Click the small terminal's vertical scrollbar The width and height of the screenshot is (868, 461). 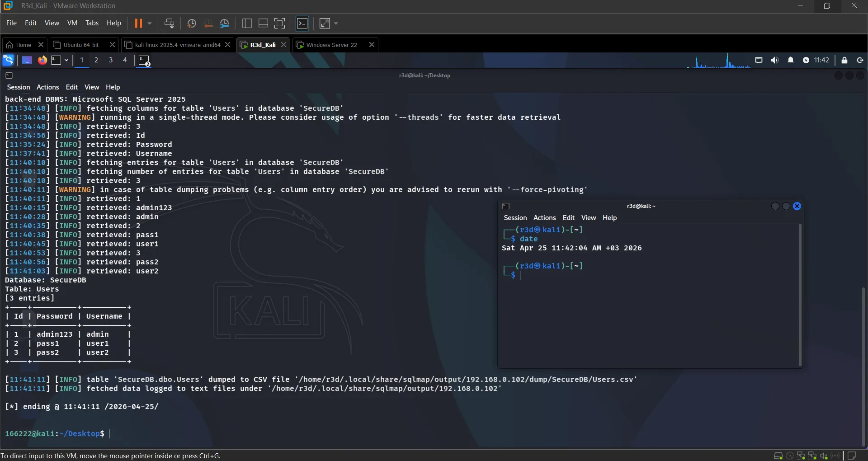800,295
